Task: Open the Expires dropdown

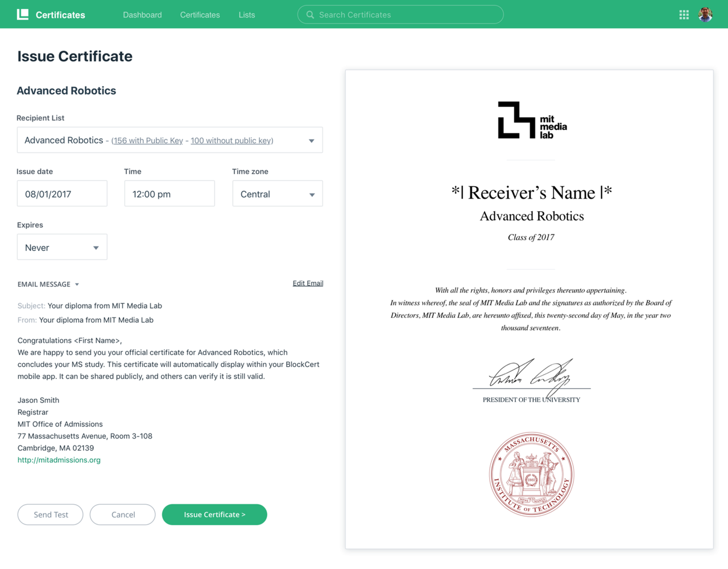Action: click(x=62, y=247)
